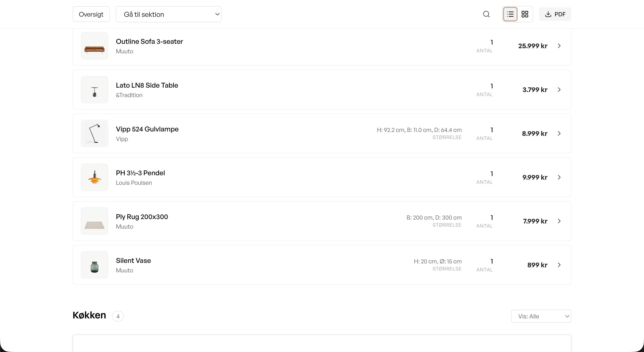The height and width of the screenshot is (352, 644).
Task: Open the Lato LN8 Side Table thumbnail
Action: click(95, 90)
